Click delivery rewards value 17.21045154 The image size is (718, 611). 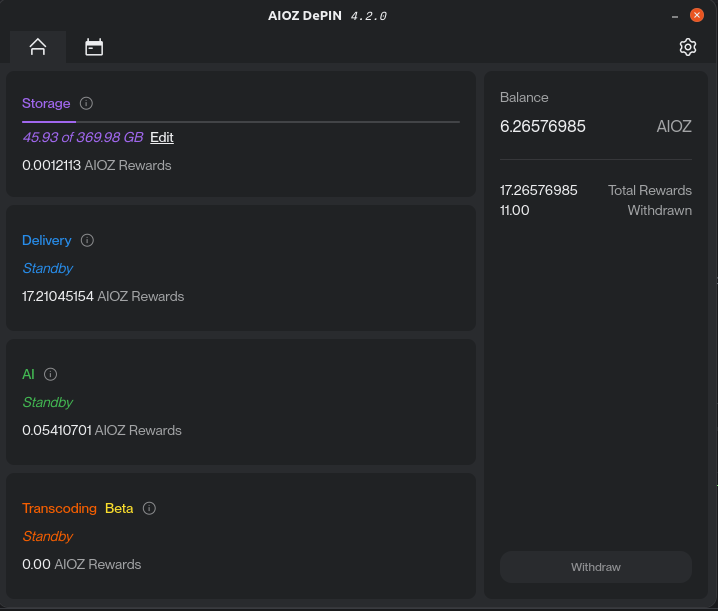[58, 296]
